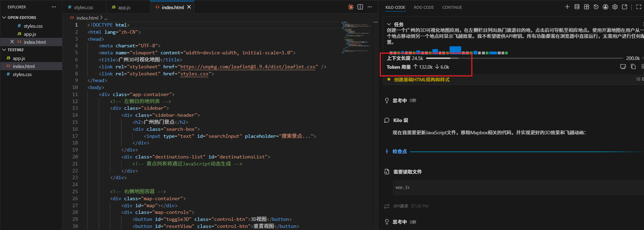The width and height of the screenshot is (644, 230).
Task: Export task icon under Token usage
Action: 623,67
